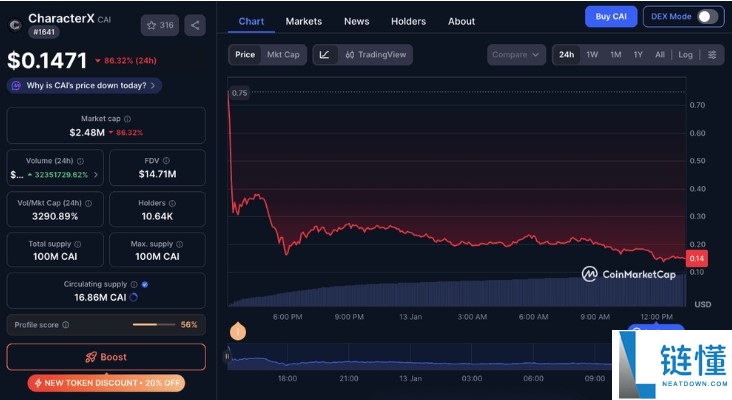The height and width of the screenshot is (400, 732).
Task: Expand Volume (24h) details arrow
Action: [x=96, y=175]
